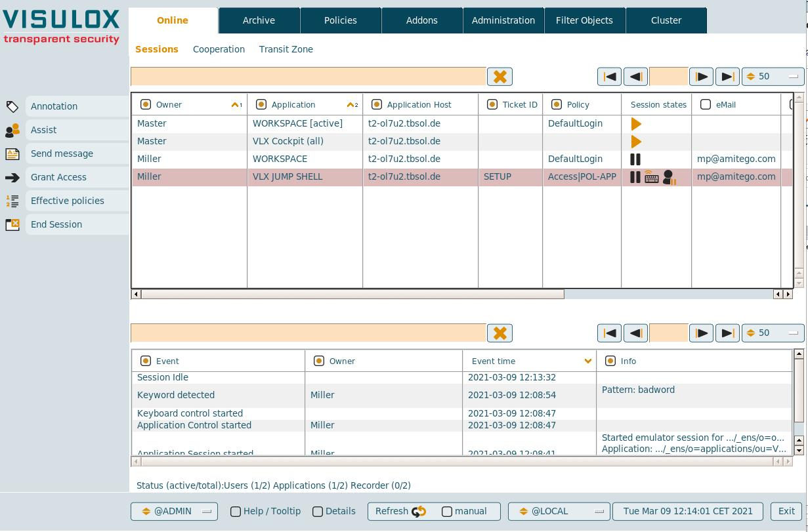Check the manual refresh checkbox
The height and width of the screenshot is (532, 808).
447,512
